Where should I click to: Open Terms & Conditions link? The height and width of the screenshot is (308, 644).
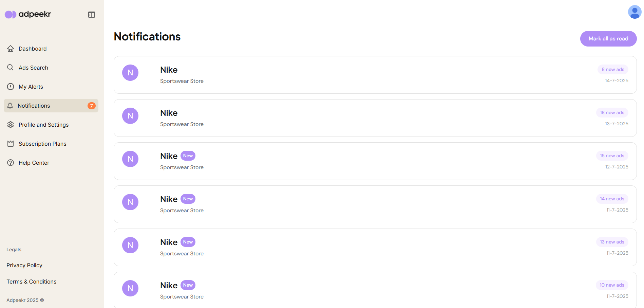32,282
